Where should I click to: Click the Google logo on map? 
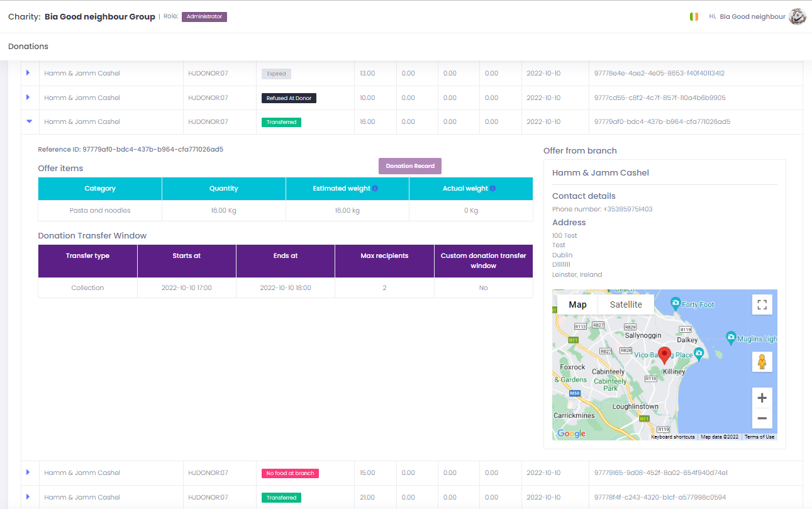coord(571,433)
